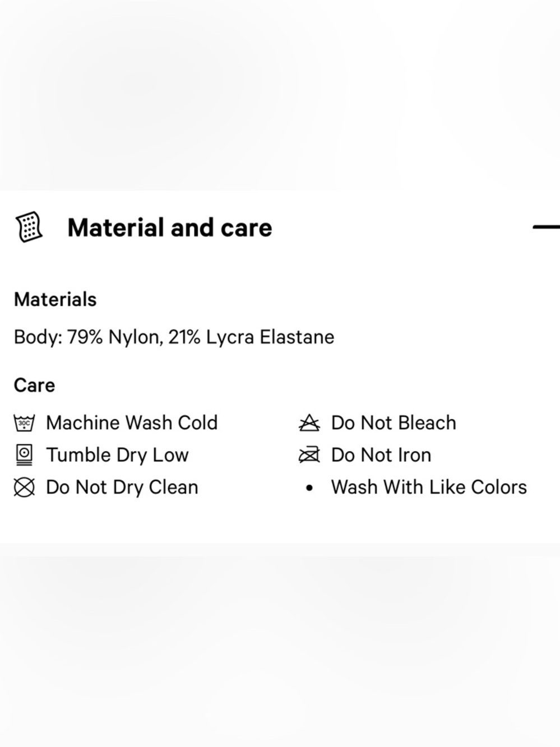Image resolution: width=560 pixels, height=747 pixels.
Task: Click the fabric swatch icon beside heading
Action: point(29,227)
